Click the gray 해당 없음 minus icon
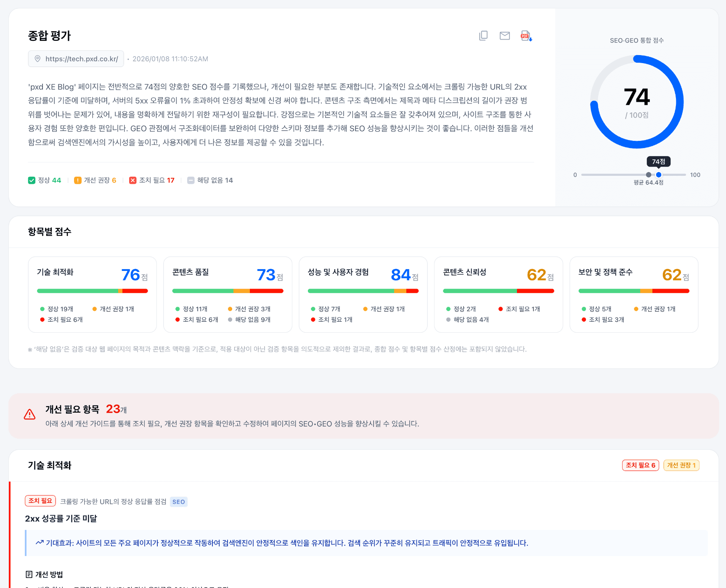 coord(191,180)
